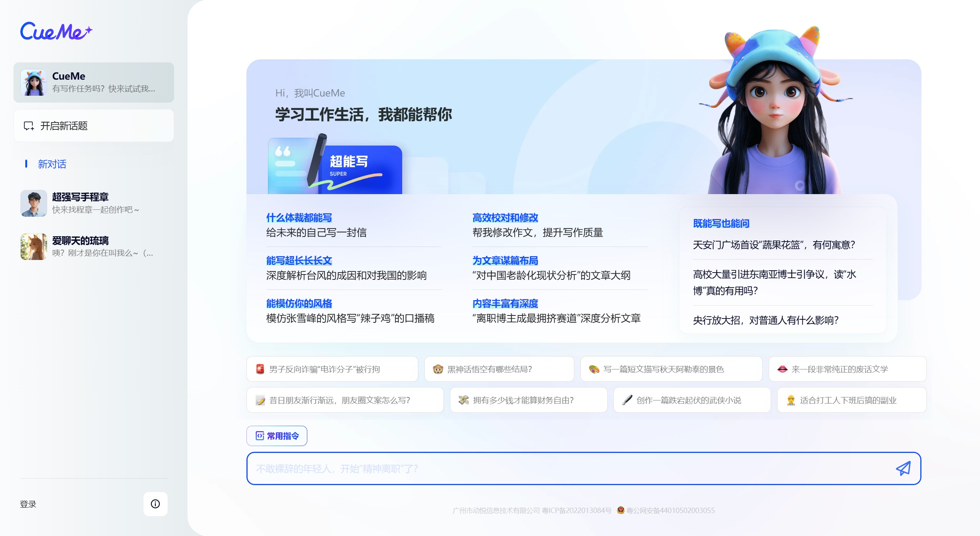Open the 什么体裁都能写 link
Image resolution: width=980 pixels, height=536 pixels.
(299, 217)
